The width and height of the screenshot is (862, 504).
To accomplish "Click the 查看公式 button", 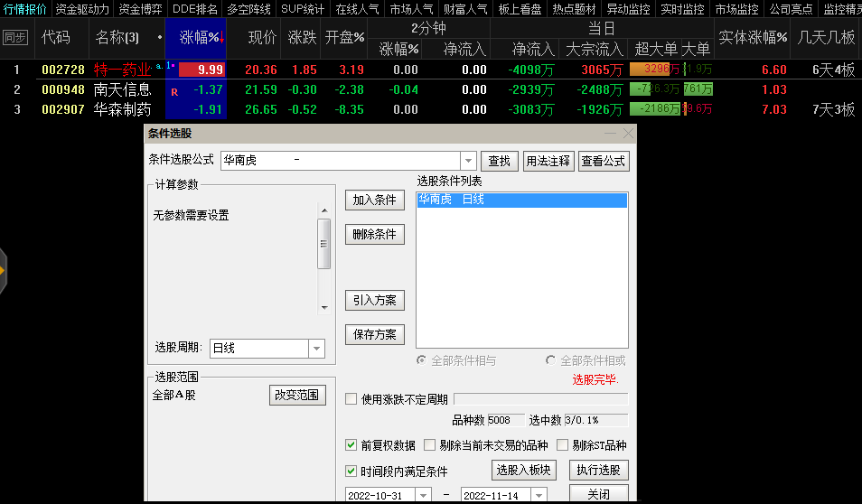I will (603, 161).
